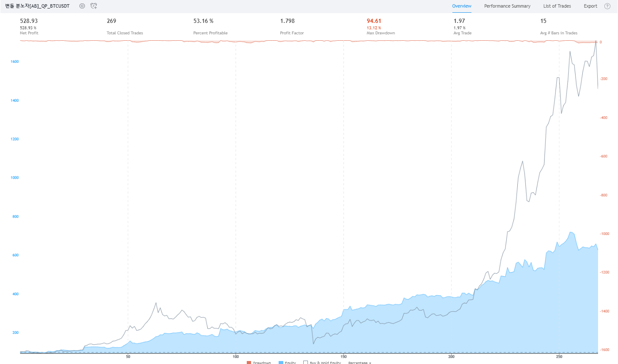Expand the Percentage dropdown
The height and width of the screenshot is (364, 618).
pos(359,363)
